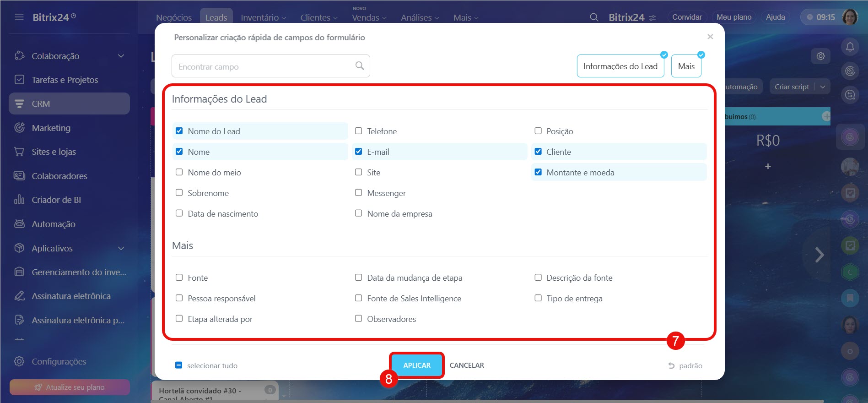The height and width of the screenshot is (403, 868).
Task: Switch to the Negócios tab
Action: click(174, 17)
